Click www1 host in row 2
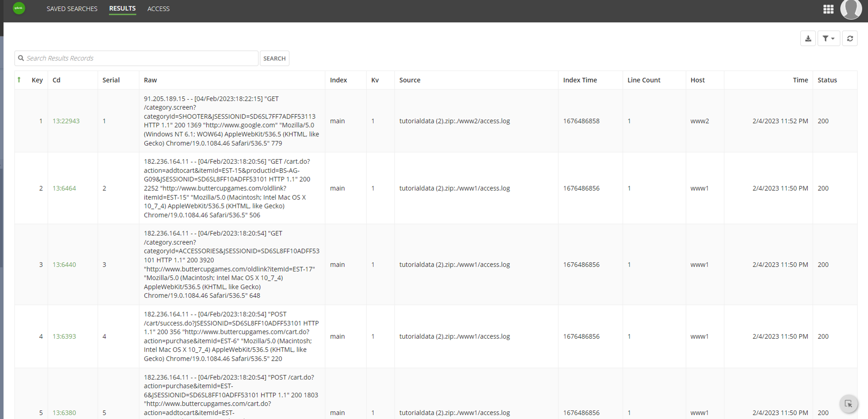Viewport: 868px width, 419px height. [699, 188]
